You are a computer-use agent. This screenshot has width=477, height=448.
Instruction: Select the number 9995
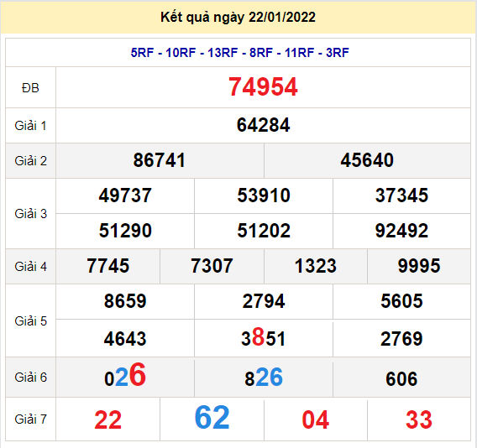pos(419,266)
